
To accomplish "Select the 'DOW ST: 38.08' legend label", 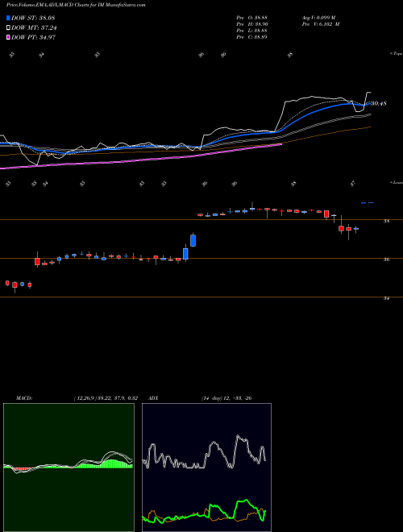I will (33, 18).
